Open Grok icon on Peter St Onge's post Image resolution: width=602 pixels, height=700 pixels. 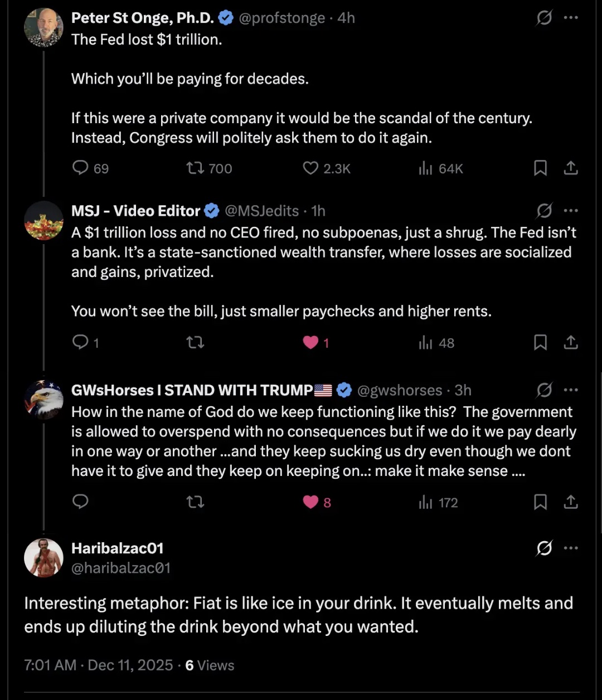pyautogui.click(x=544, y=18)
